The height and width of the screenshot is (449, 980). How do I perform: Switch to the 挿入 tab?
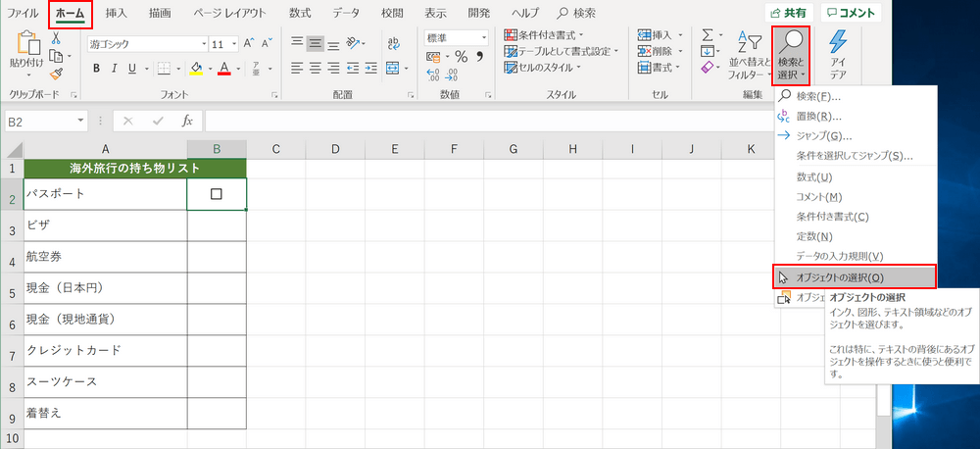(x=117, y=13)
